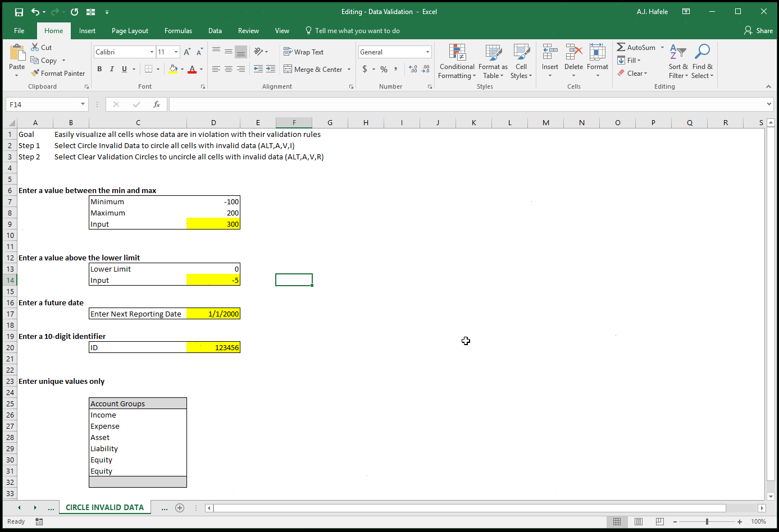Image resolution: width=779 pixels, height=532 pixels.
Task: Open Format as Table gallery
Action: (x=493, y=62)
